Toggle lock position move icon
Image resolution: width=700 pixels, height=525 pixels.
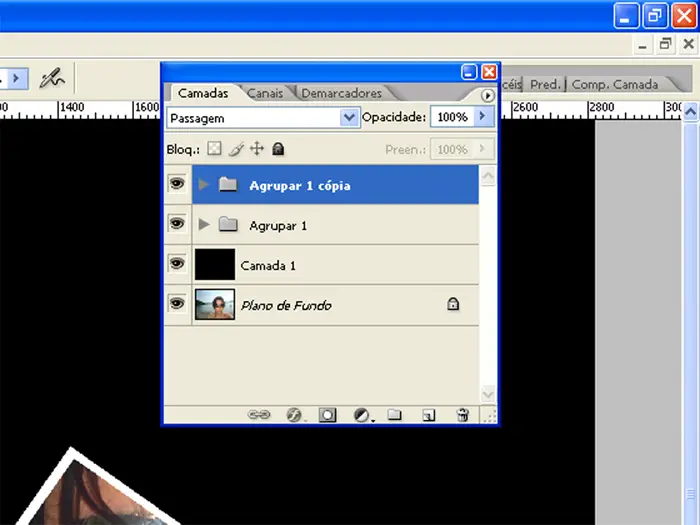click(257, 149)
